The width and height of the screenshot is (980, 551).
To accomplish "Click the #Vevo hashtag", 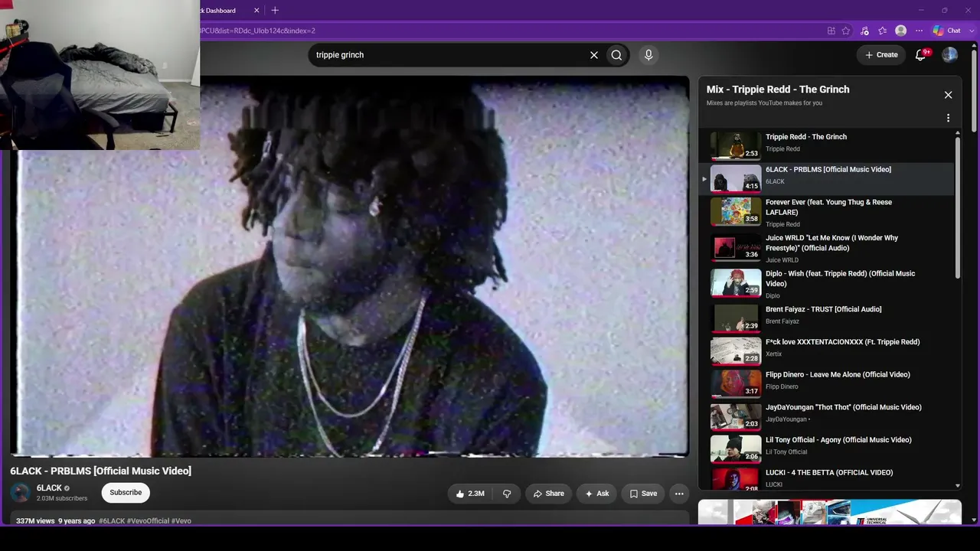I will [x=181, y=521].
